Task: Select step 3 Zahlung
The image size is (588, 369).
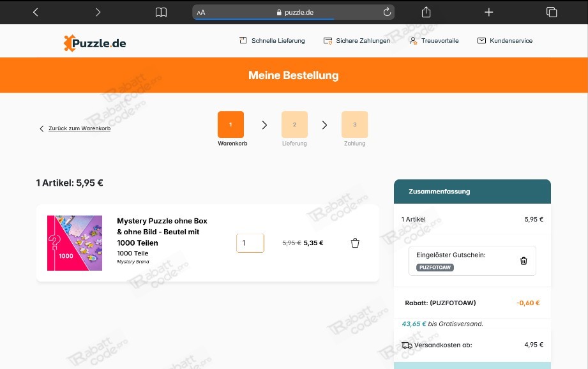Action: pyautogui.click(x=354, y=124)
